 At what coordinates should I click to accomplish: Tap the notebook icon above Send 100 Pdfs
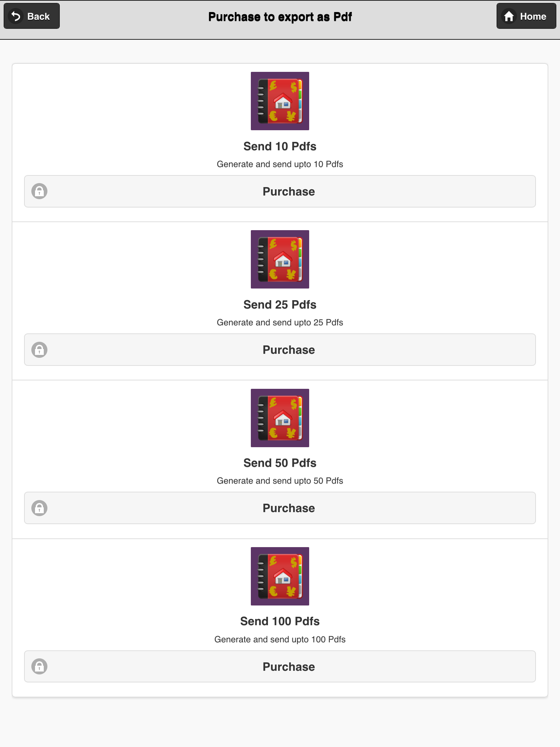(x=280, y=576)
